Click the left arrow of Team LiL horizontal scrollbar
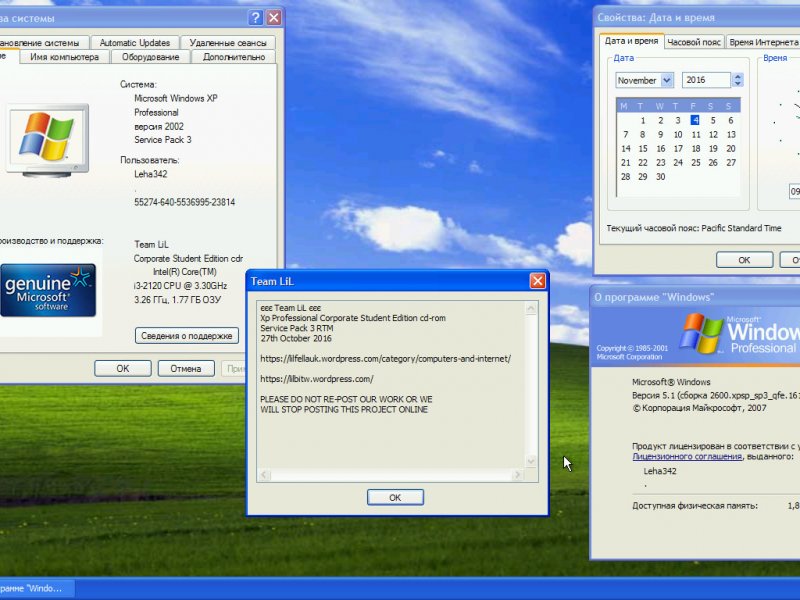Image resolution: width=800 pixels, height=600 pixels. pos(264,475)
